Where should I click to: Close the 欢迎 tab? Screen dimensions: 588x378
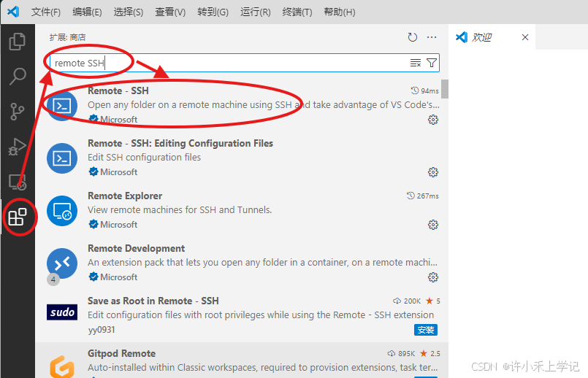pos(525,37)
